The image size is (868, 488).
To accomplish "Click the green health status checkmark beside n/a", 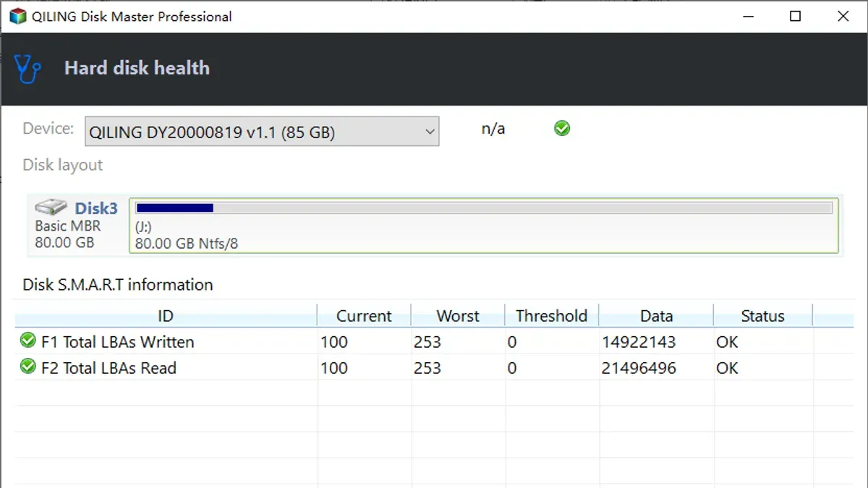I will (562, 129).
